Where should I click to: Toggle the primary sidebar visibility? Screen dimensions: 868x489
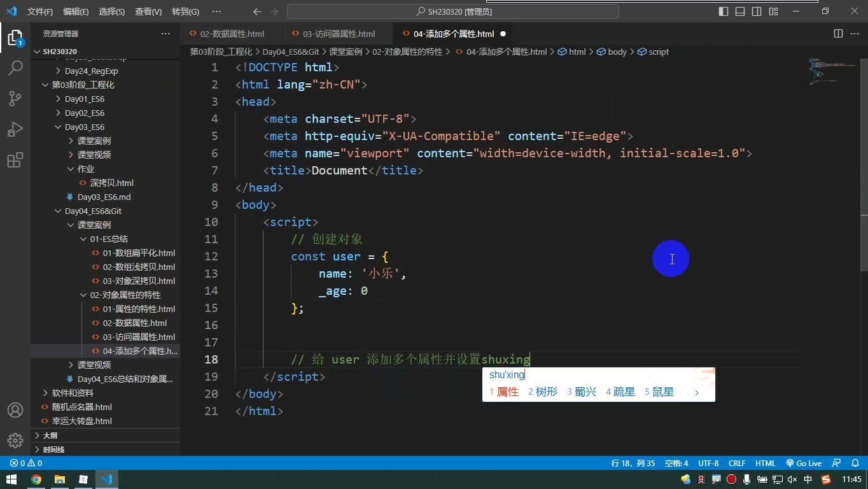(x=724, y=11)
